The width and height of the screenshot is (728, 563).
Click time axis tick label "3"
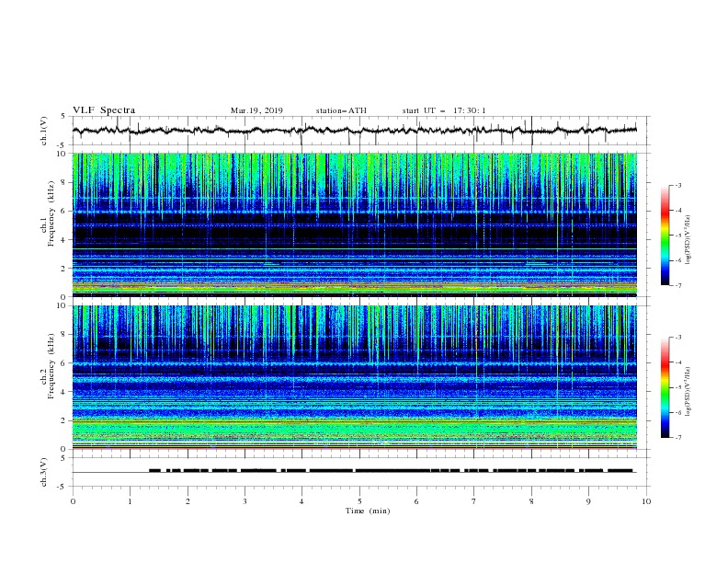(x=245, y=501)
